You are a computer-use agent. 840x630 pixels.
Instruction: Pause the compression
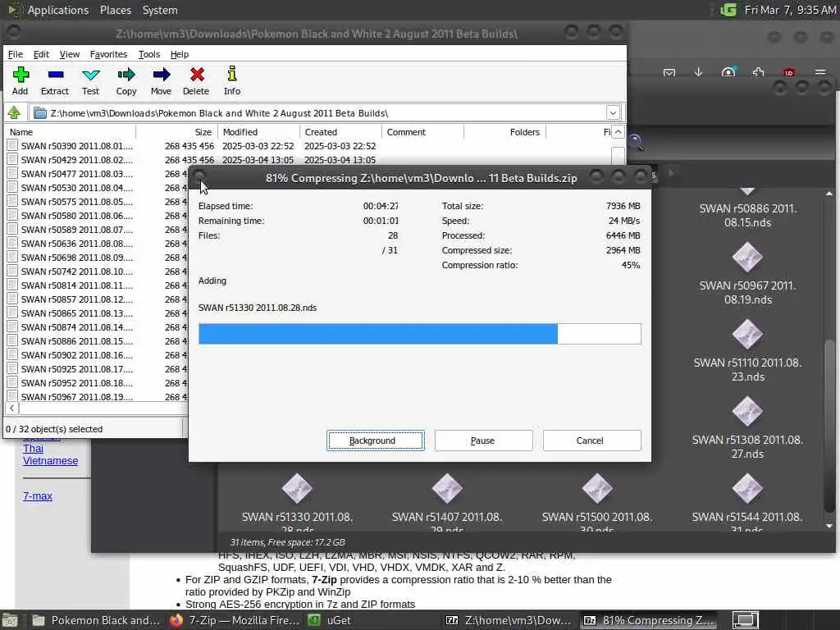(x=483, y=441)
